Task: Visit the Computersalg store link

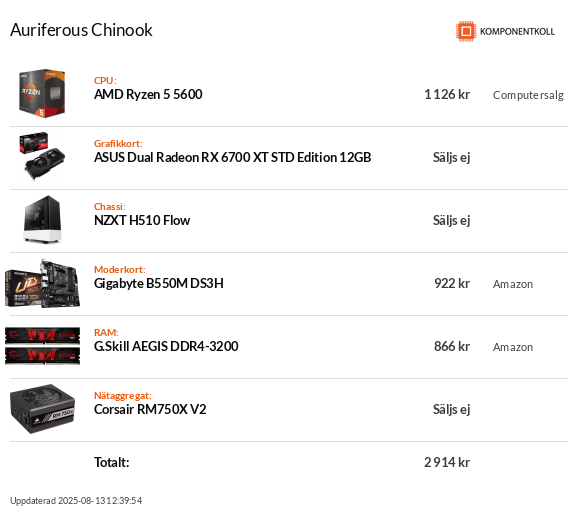Action: click(x=528, y=95)
